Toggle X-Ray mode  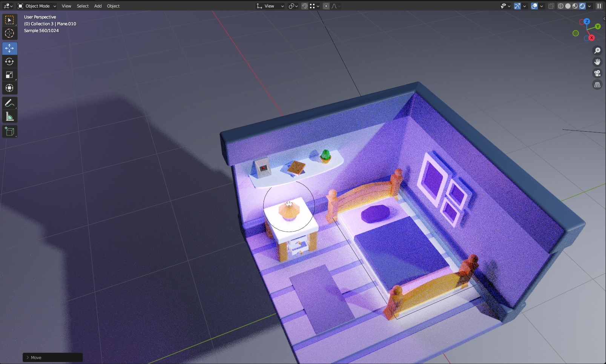click(x=551, y=6)
